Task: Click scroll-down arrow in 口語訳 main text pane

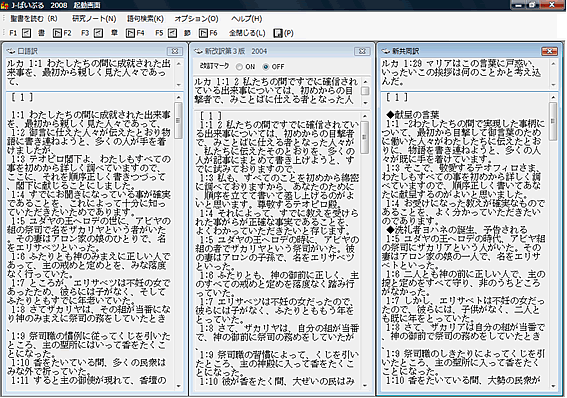Action: click(179, 386)
